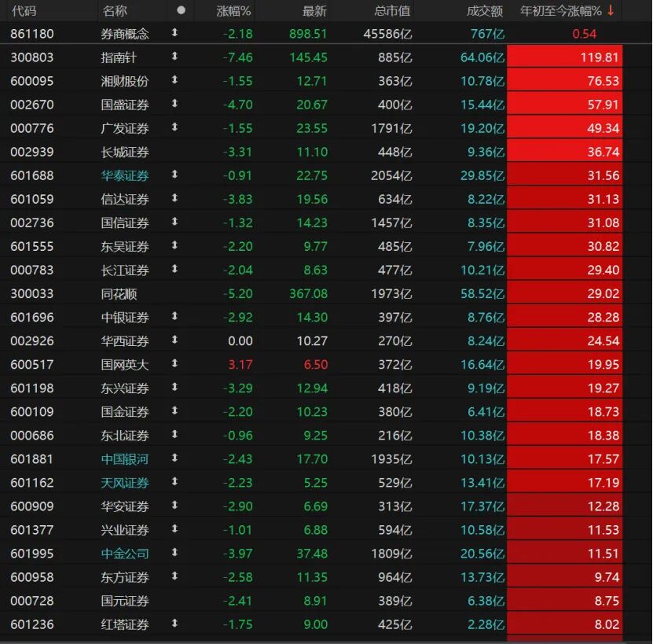Click the marker icon beside 国网英大

[174, 364]
